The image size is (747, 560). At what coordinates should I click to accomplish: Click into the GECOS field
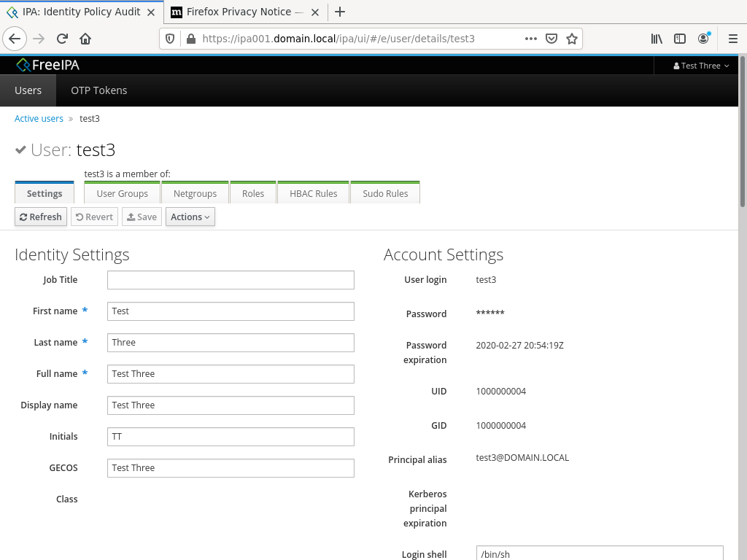[x=231, y=468]
